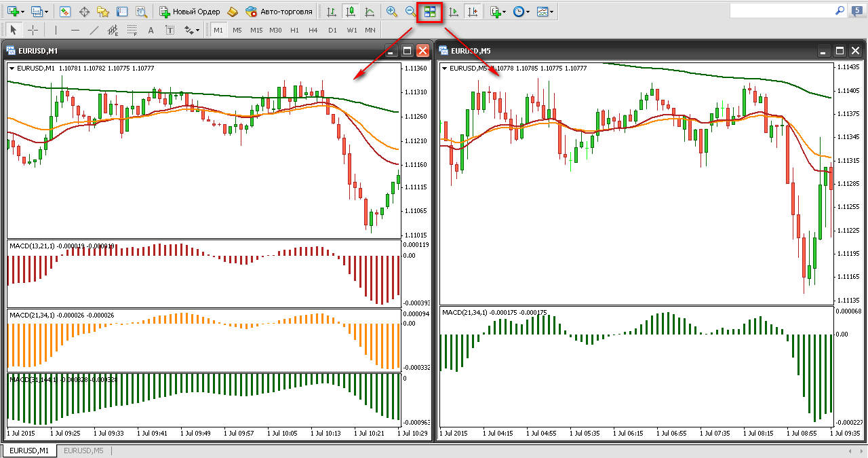Toggle the Chart Shift icon
This screenshot has width=868, height=458.
pyautogui.click(x=473, y=12)
